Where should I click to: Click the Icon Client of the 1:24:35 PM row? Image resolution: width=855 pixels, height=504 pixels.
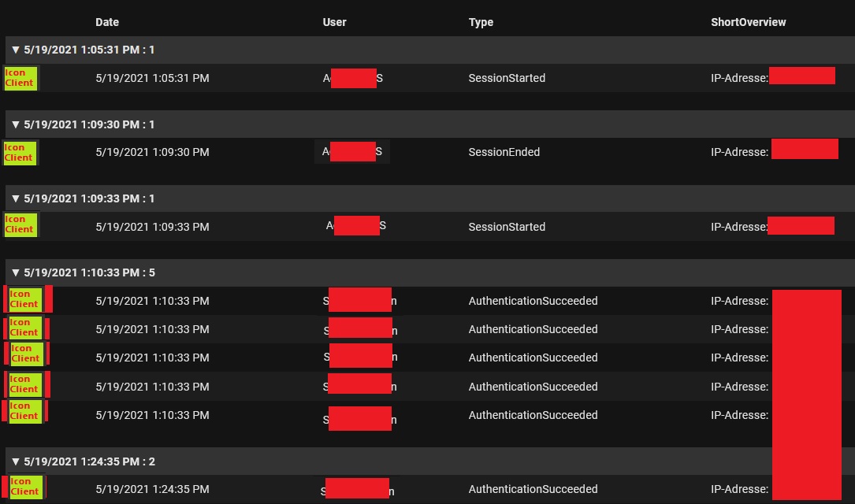[26, 487]
